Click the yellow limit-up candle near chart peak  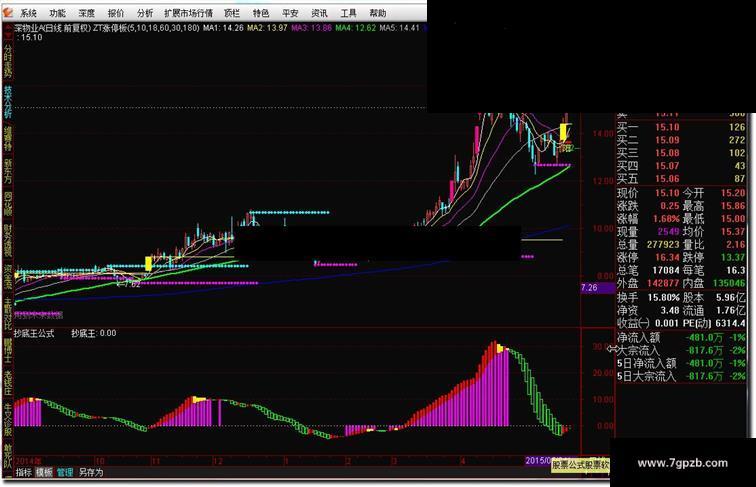(563, 133)
